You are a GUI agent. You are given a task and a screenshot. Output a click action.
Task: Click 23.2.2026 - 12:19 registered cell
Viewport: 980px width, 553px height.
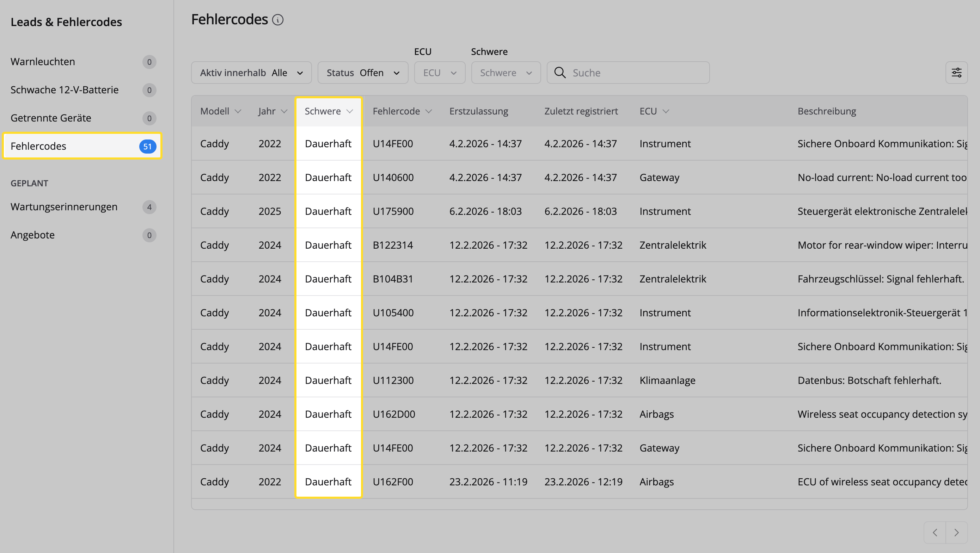[583, 482]
